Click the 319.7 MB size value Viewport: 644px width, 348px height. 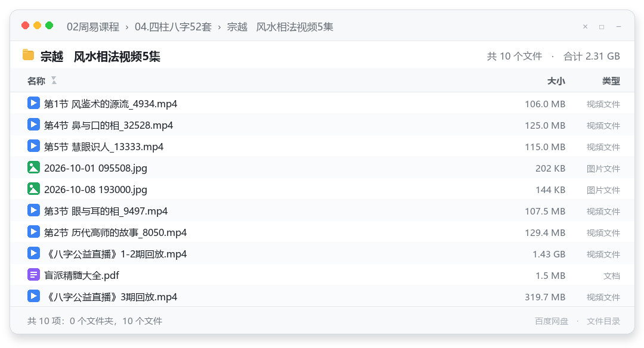coord(545,297)
